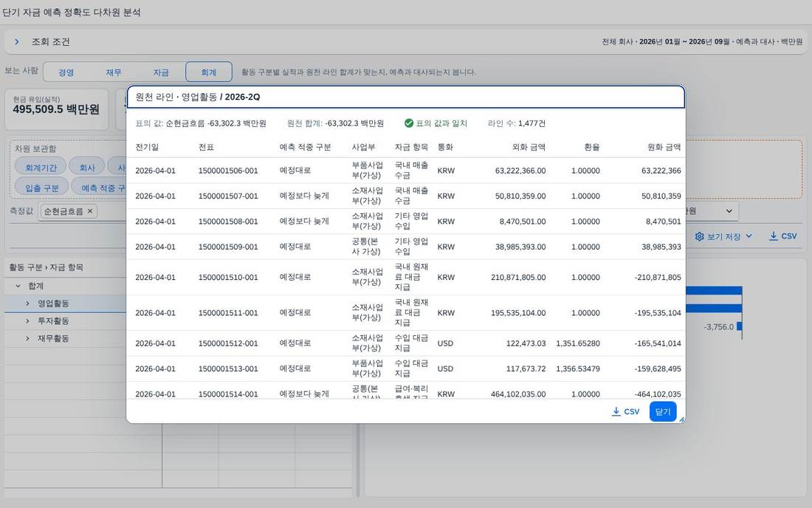812x508 pixels.
Task: Select voucher 1500001510-001 cell
Action: coord(228,277)
